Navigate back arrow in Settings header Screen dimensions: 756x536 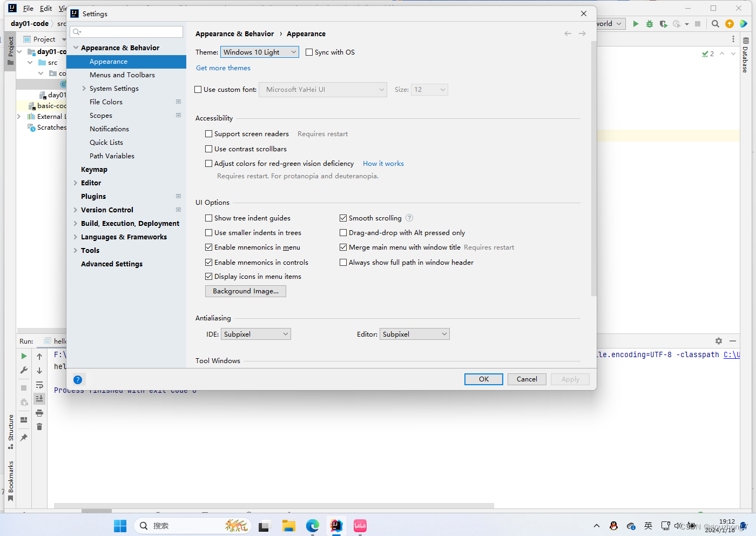pos(568,33)
